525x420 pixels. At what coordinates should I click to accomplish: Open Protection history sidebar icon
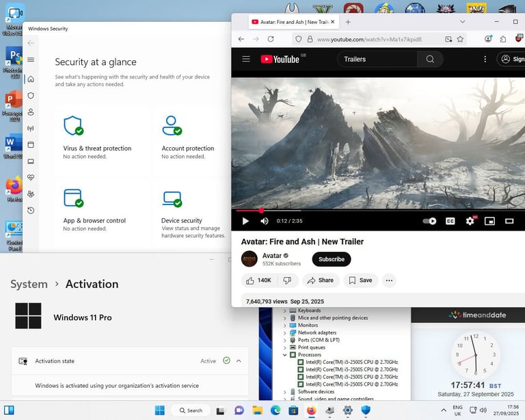31,210
